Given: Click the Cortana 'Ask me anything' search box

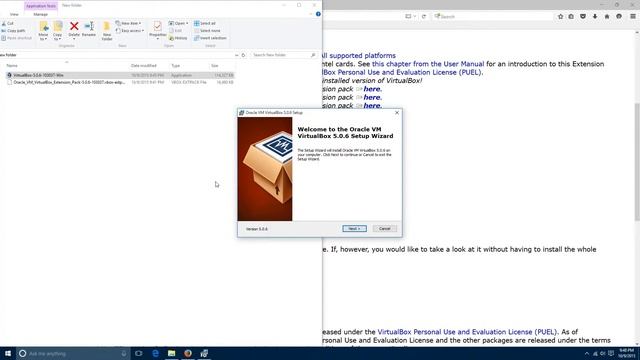Looking at the screenshot, I should coord(73,353).
